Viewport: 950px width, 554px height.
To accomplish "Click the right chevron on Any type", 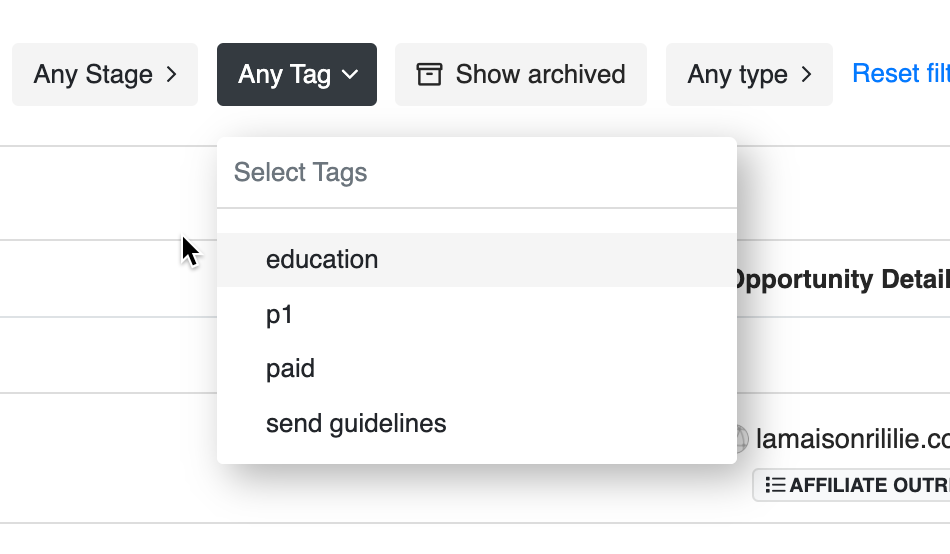I will pyautogui.click(x=806, y=75).
